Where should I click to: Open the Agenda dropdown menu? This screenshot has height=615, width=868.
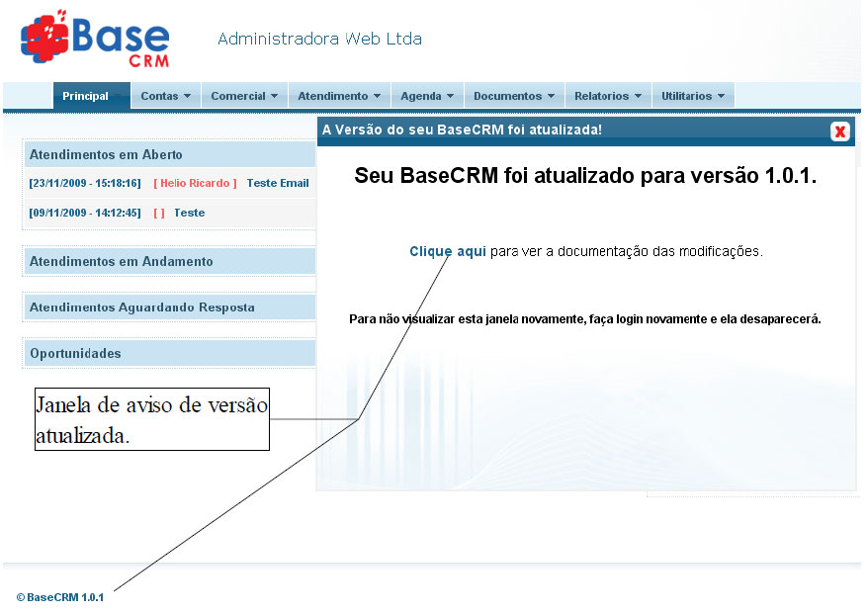(426, 95)
